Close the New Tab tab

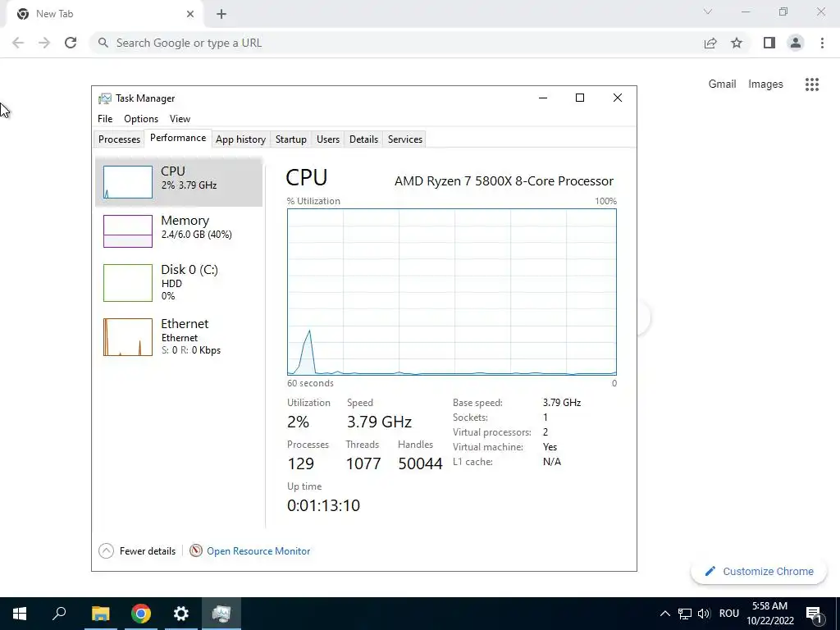(190, 14)
